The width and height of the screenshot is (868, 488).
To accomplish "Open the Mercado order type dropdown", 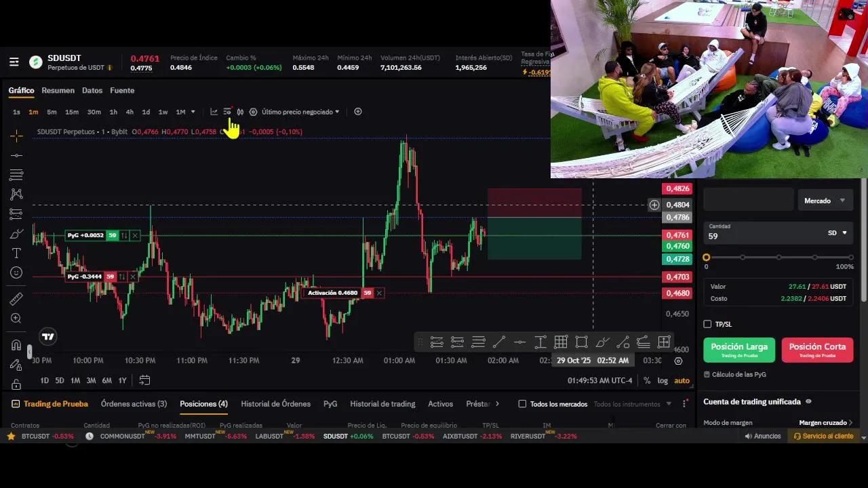I will (x=825, y=201).
